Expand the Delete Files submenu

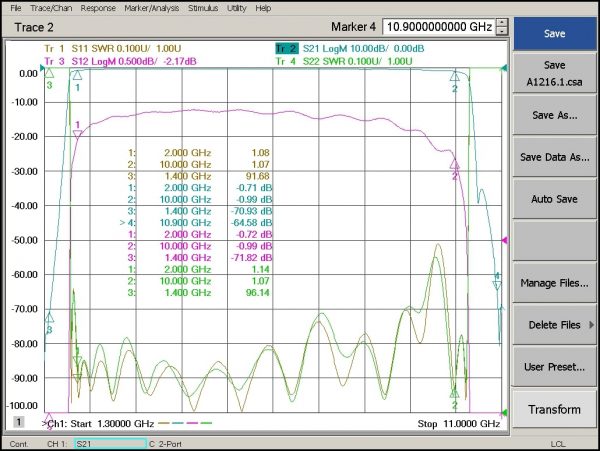pos(554,325)
